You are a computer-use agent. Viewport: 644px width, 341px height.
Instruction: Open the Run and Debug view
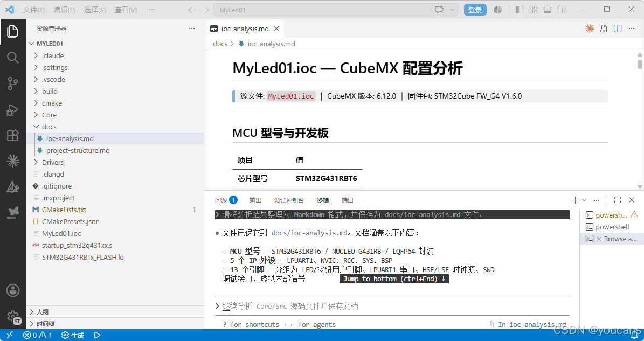13,109
